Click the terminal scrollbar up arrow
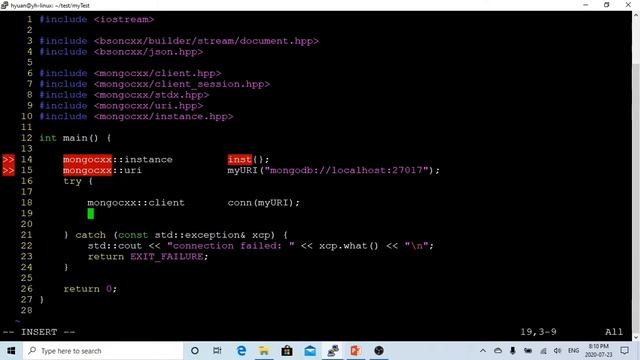640x360 pixels. pos(636,15)
